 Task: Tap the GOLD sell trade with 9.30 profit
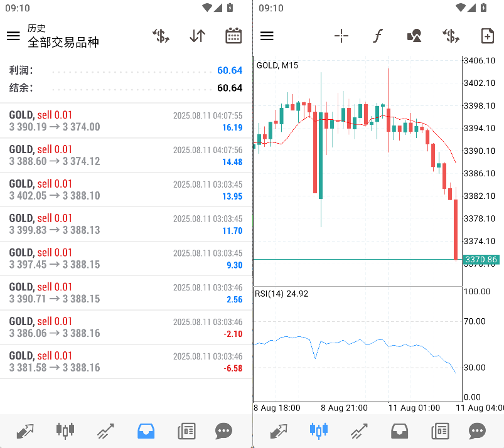pyautogui.click(x=126, y=259)
